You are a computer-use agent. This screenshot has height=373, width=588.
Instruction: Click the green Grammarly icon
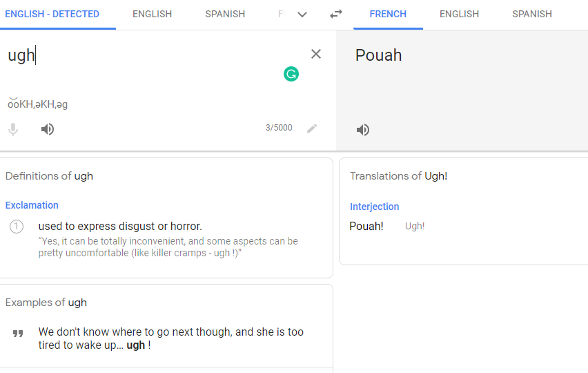[x=291, y=74]
